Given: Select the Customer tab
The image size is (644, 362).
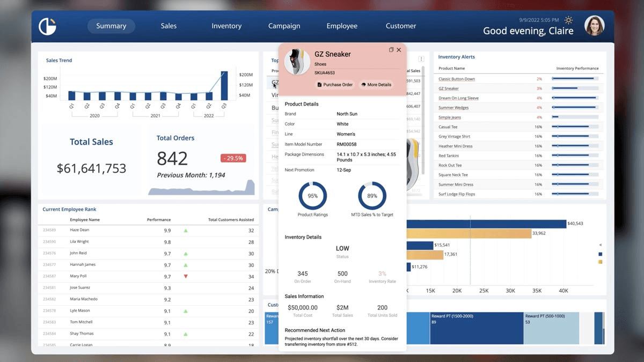Looking at the screenshot, I should point(400,25).
